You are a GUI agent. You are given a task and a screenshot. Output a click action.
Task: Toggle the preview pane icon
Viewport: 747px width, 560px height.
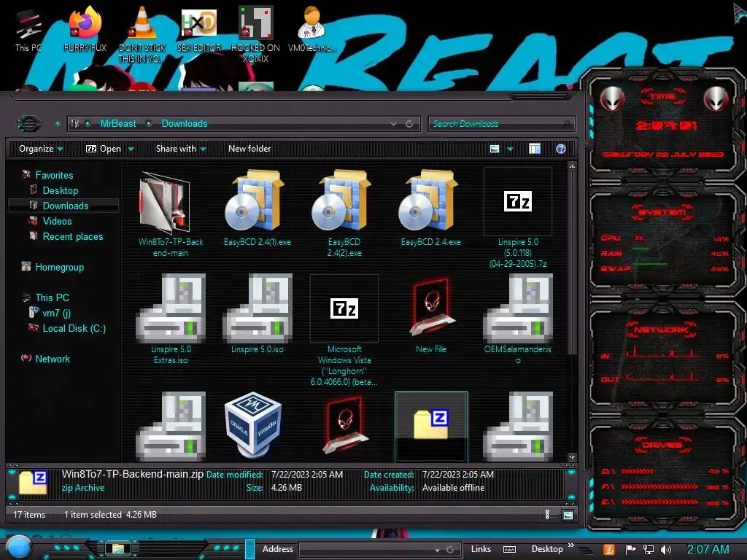pos(535,149)
